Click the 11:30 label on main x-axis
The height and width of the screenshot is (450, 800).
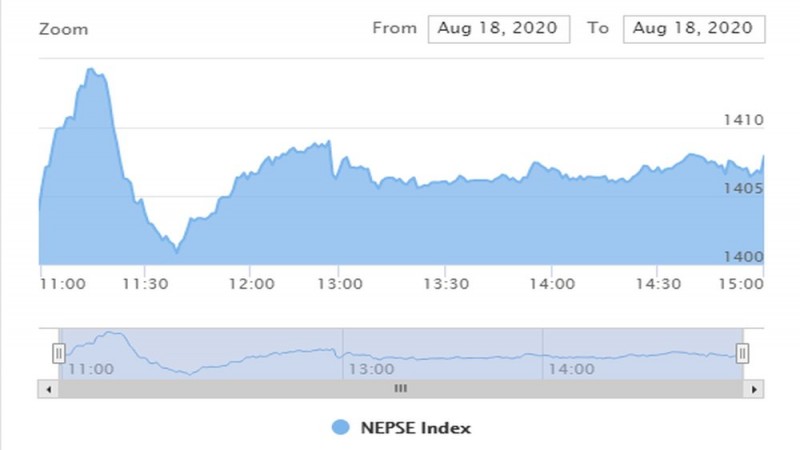(x=146, y=284)
